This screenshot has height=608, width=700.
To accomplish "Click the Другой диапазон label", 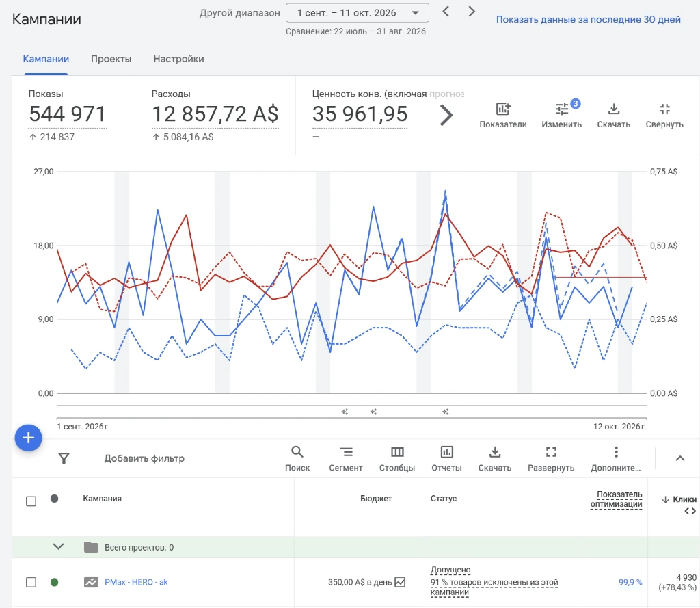I will (x=240, y=13).
